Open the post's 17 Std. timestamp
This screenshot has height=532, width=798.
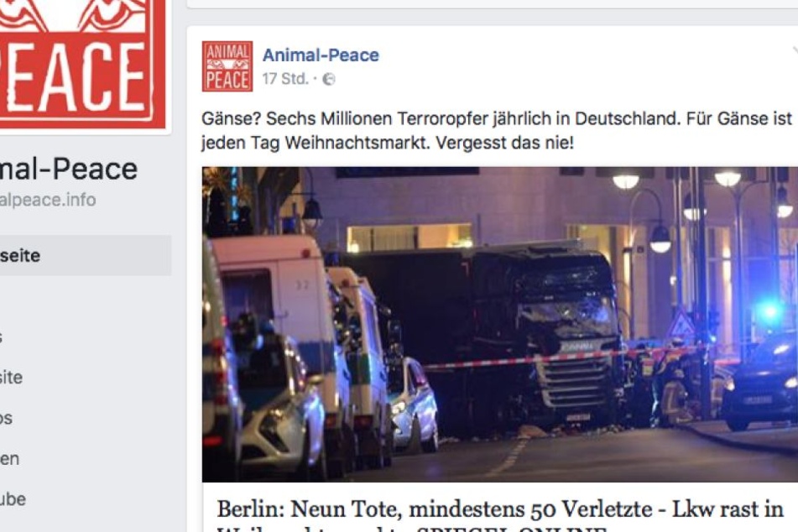click(285, 79)
